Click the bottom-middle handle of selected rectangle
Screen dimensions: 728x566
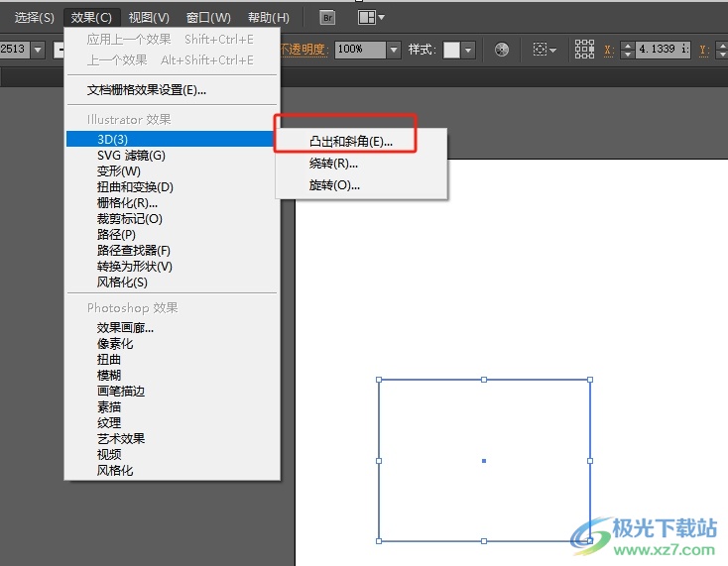pos(484,541)
